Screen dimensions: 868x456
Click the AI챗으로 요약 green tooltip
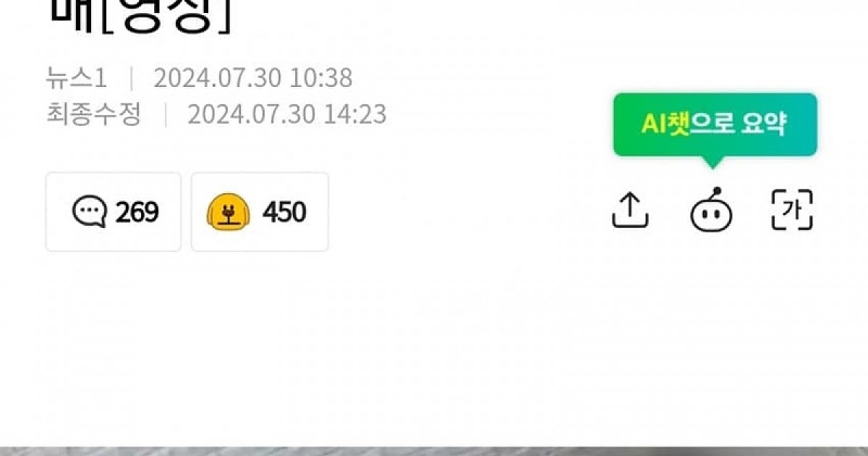pos(715,124)
